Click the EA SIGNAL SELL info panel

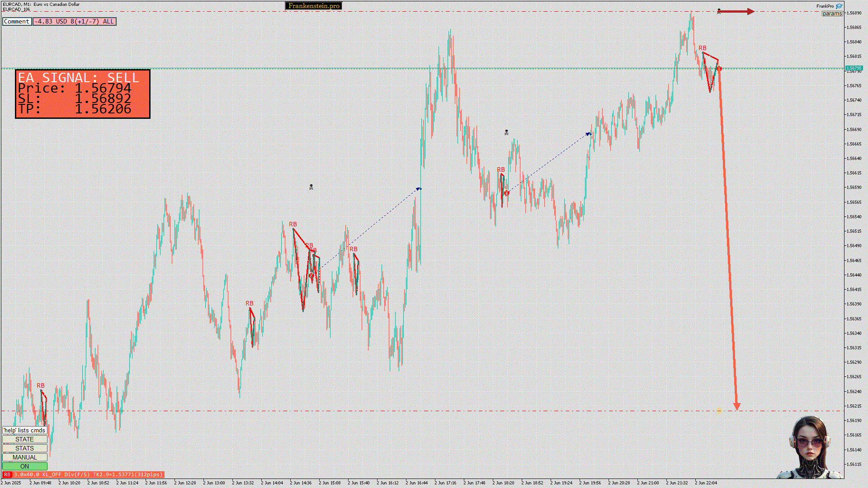(83, 94)
